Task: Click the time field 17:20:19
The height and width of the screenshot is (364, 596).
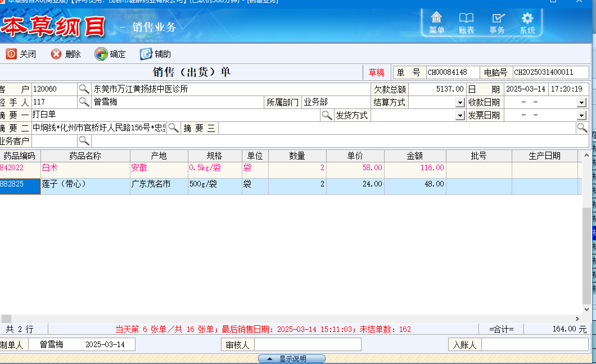Action: coord(568,89)
